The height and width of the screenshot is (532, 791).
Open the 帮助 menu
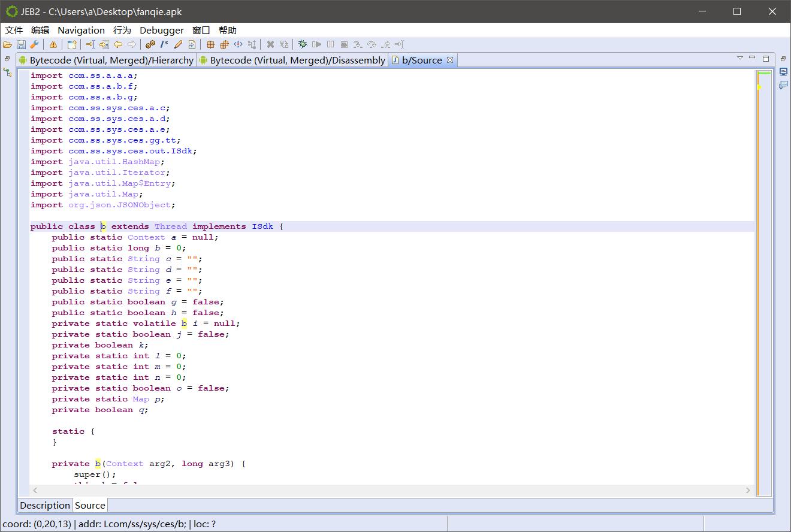228,30
